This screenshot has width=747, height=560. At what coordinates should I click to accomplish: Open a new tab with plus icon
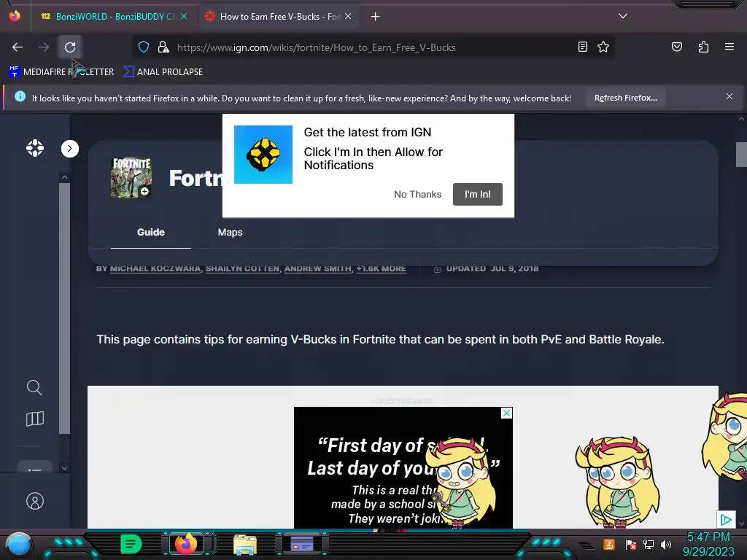point(376,17)
